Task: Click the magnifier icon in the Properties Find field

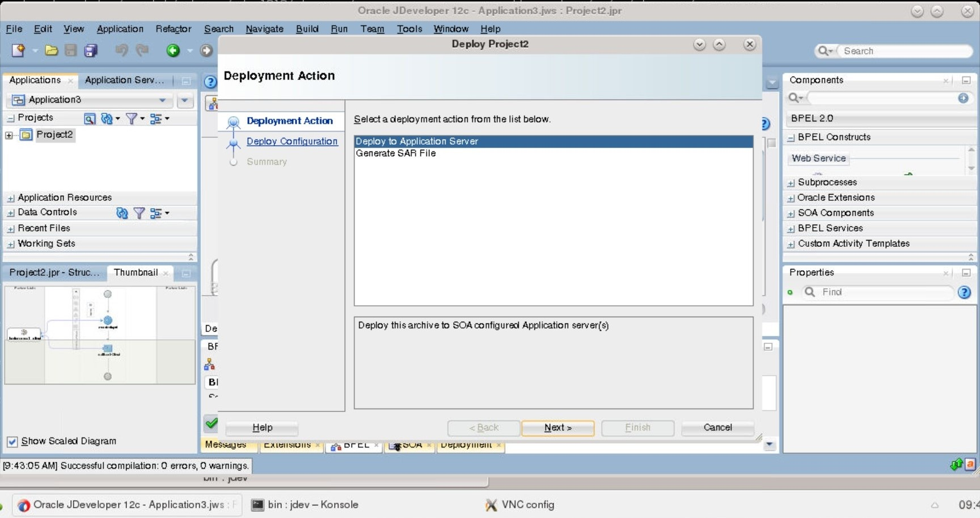Action: tap(810, 292)
